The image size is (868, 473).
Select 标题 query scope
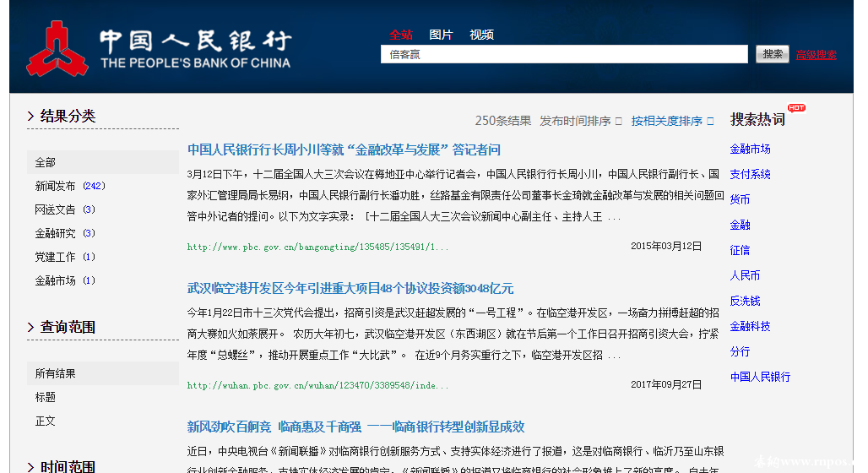(46, 397)
